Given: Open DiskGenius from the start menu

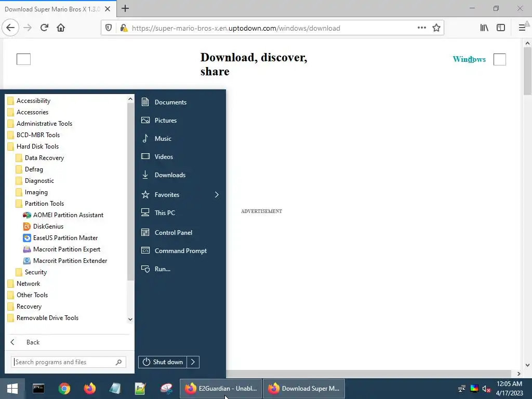Looking at the screenshot, I should [43, 227].
